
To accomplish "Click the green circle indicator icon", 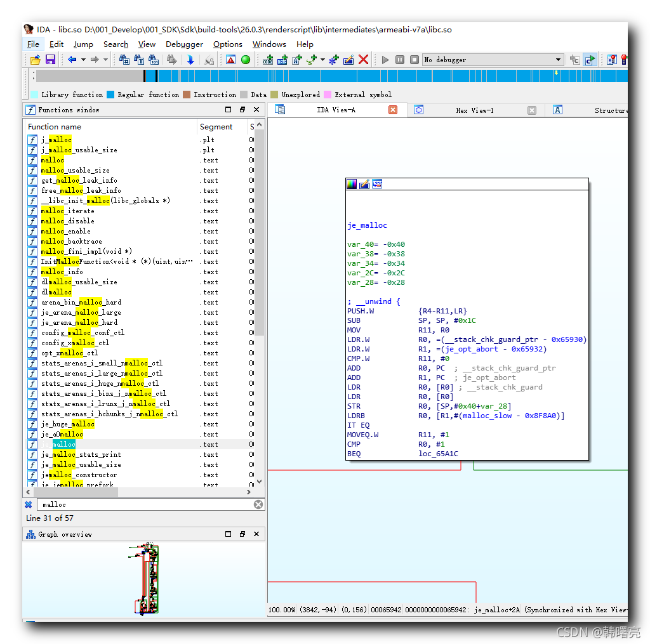I will coord(246,60).
